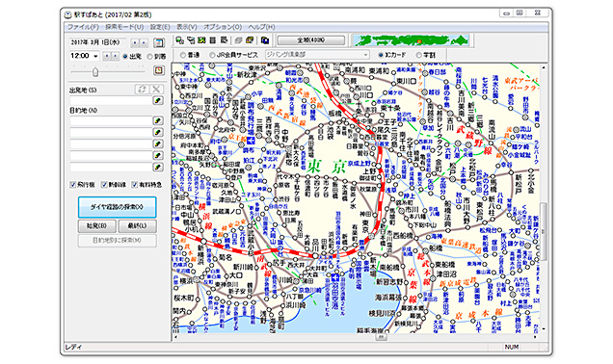The height and width of the screenshot is (364, 613).
Task: Click the fourth toolbar icon showing a list
Action: [213, 40]
